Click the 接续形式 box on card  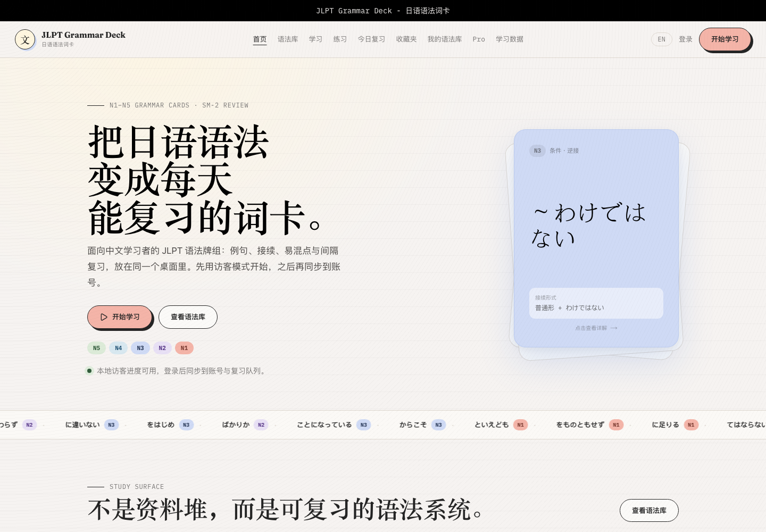click(x=596, y=303)
